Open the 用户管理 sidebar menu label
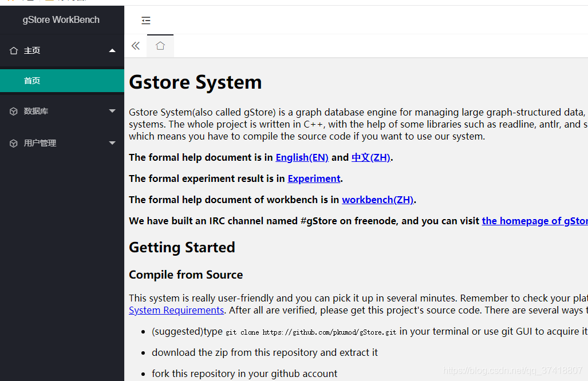The height and width of the screenshot is (381, 588). coord(40,143)
